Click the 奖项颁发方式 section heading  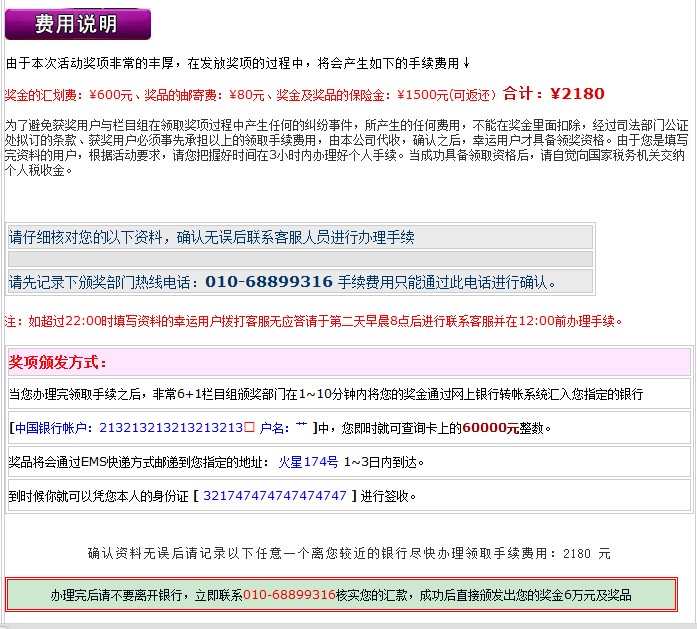click(x=58, y=362)
